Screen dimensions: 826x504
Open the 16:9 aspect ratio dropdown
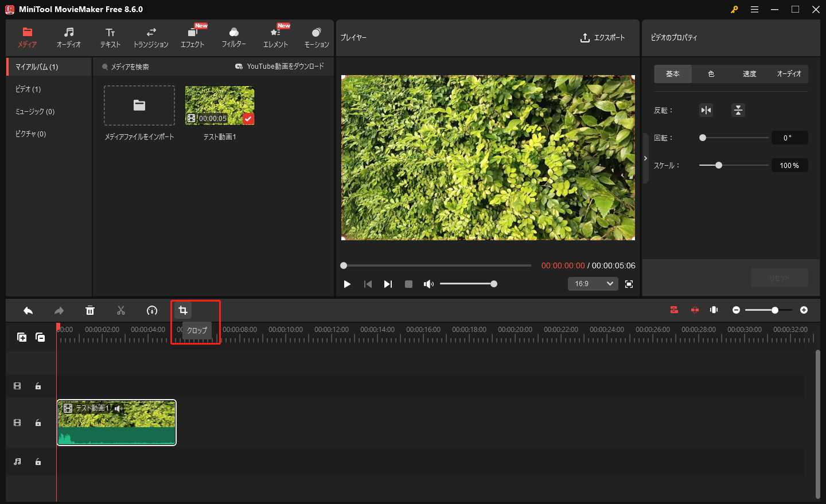tap(593, 283)
